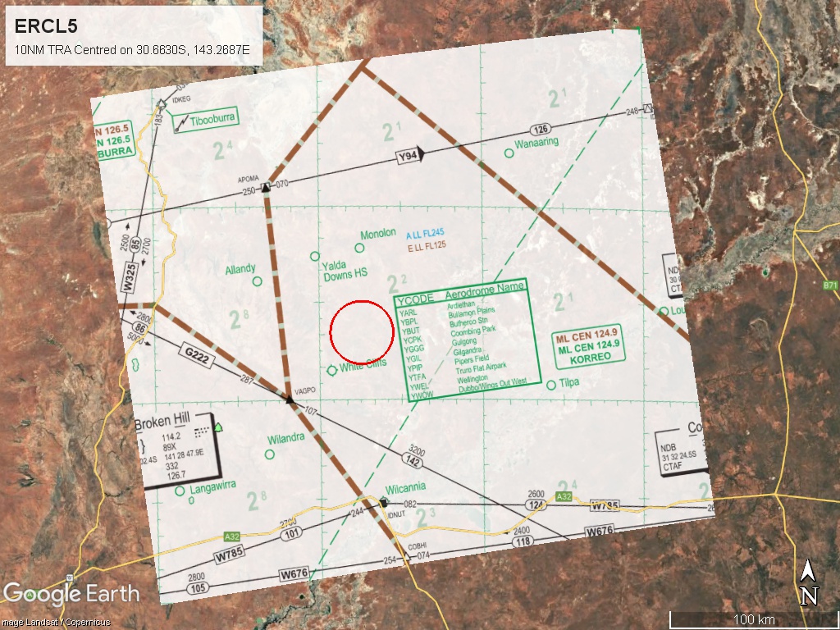Click the White Cliffs aerodrome marker
840x630 pixels.
(x=332, y=370)
